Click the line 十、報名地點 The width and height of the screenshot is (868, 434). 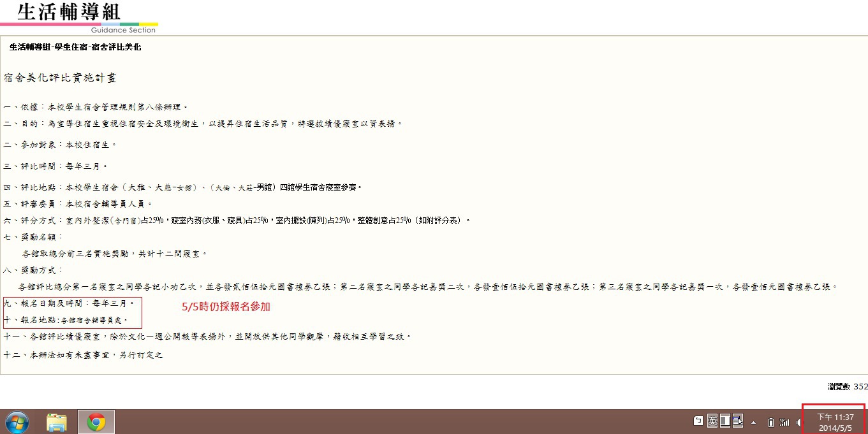[66, 320]
